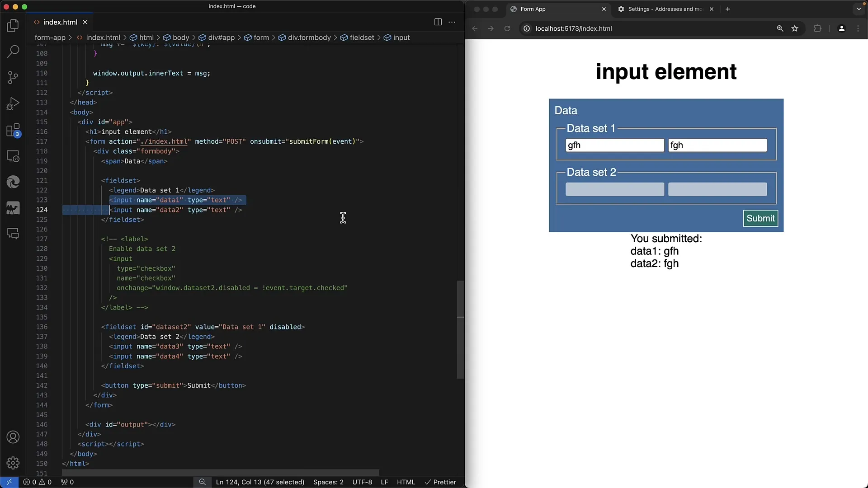Expand the breadcrumb div.formbody path
The image size is (868, 488).
(309, 37)
